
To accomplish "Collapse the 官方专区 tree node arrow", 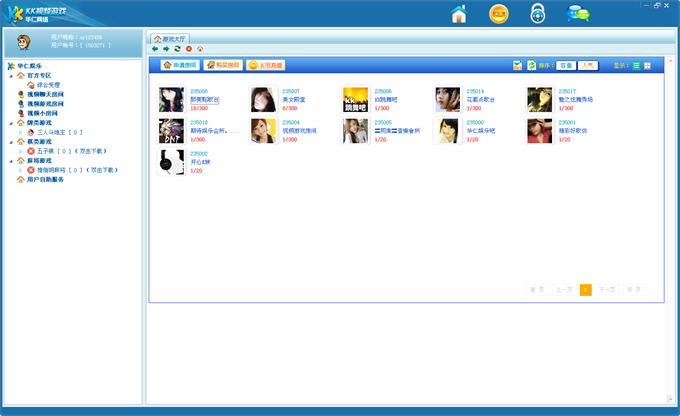I will pos(11,76).
